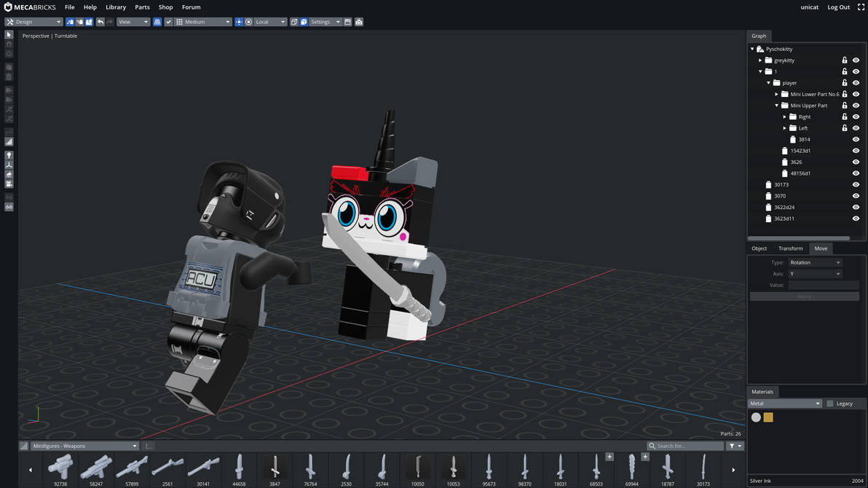Click the Apply button in Move panel
Viewport: 868px width, 488px height.
[805, 297]
